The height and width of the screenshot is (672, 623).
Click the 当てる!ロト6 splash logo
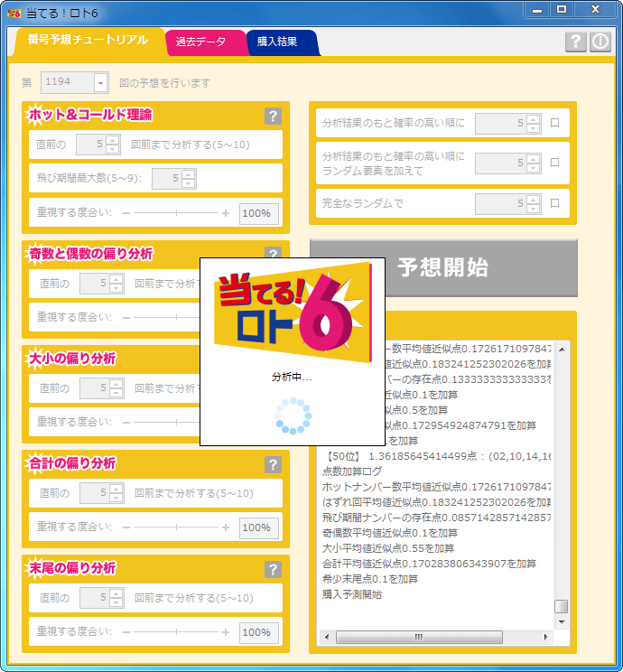293,312
